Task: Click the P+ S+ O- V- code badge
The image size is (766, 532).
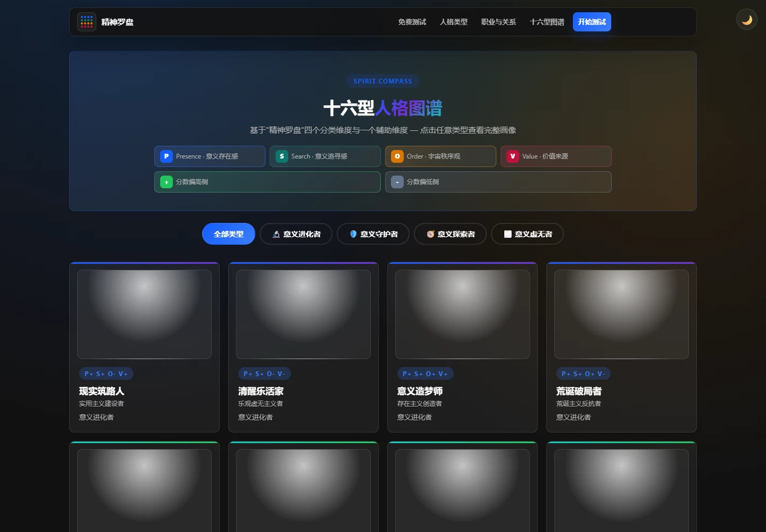Action: [264, 374]
